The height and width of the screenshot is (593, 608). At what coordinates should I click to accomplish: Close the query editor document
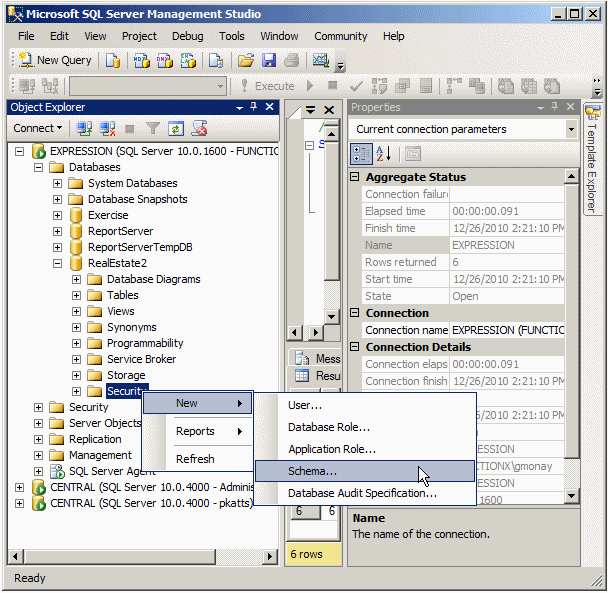329,110
